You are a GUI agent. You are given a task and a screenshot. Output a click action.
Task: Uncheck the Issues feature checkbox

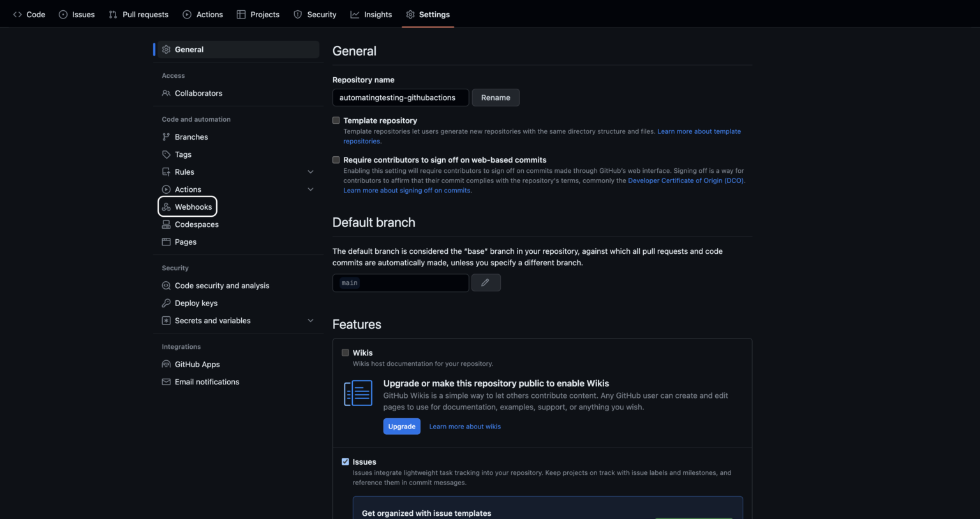(345, 462)
